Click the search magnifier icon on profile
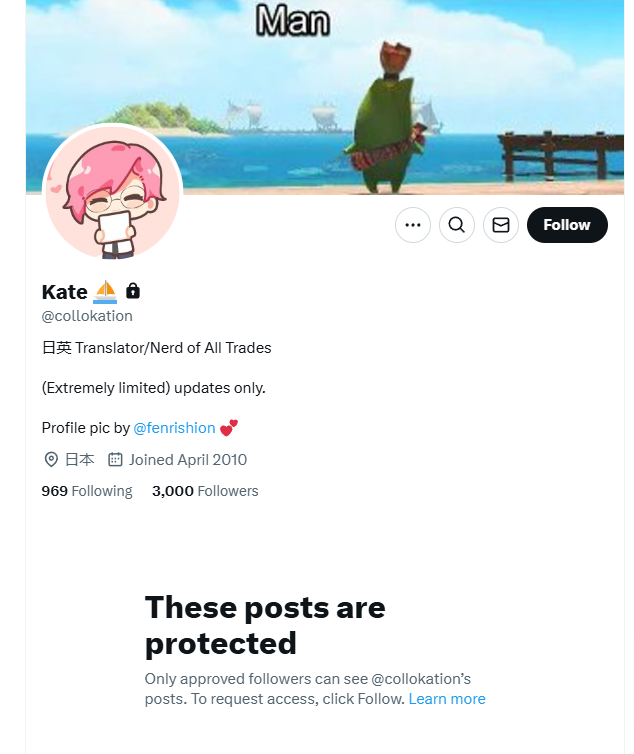Image resolution: width=634 pixels, height=754 pixels. [456, 225]
